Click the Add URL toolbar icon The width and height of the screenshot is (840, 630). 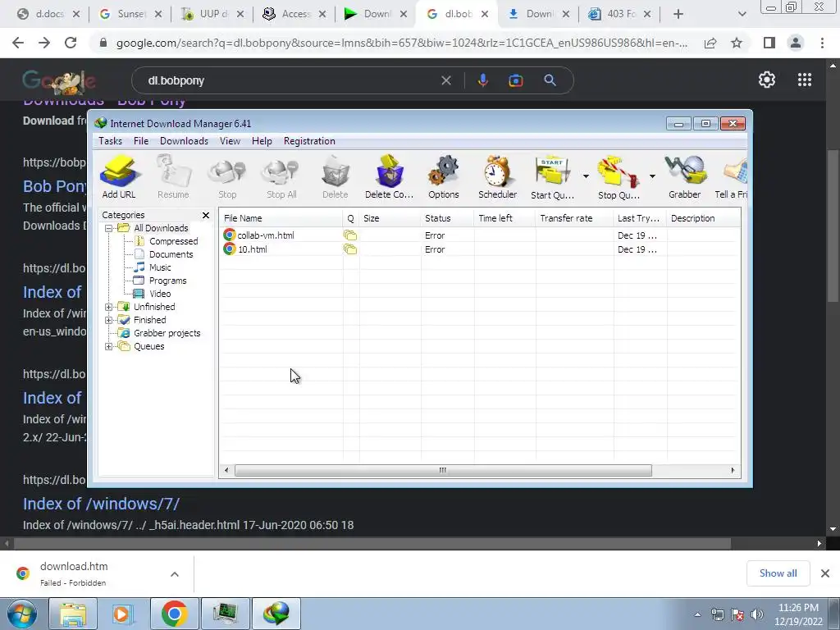[x=119, y=177]
